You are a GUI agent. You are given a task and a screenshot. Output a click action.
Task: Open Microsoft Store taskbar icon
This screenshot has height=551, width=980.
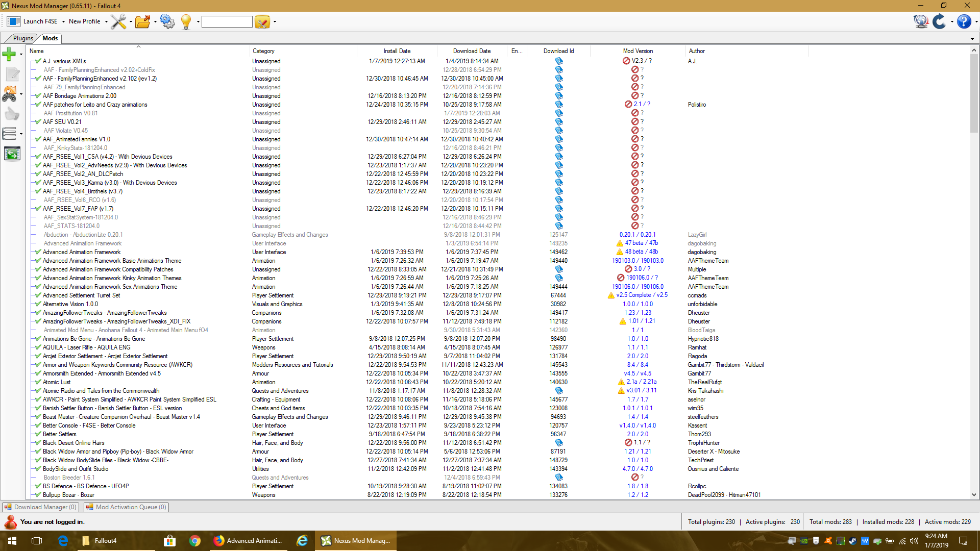169,541
